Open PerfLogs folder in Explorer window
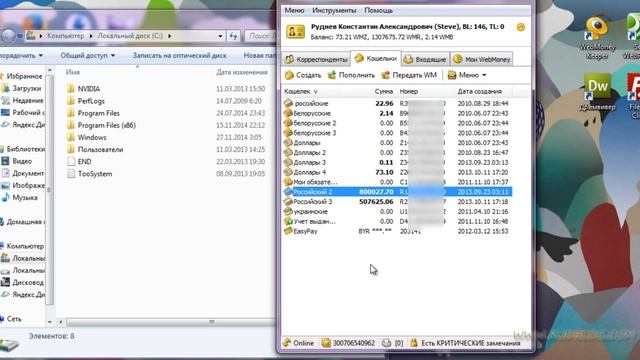640x360 pixels. (86, 101)
